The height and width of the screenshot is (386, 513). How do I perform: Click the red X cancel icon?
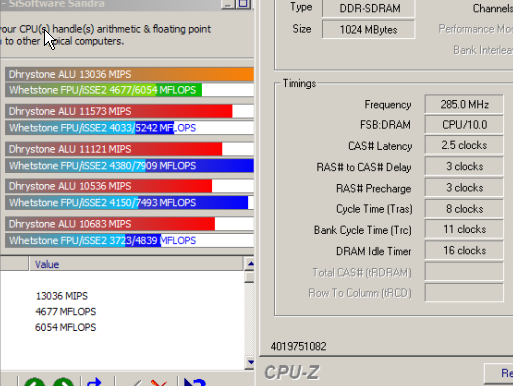[159, 383]
